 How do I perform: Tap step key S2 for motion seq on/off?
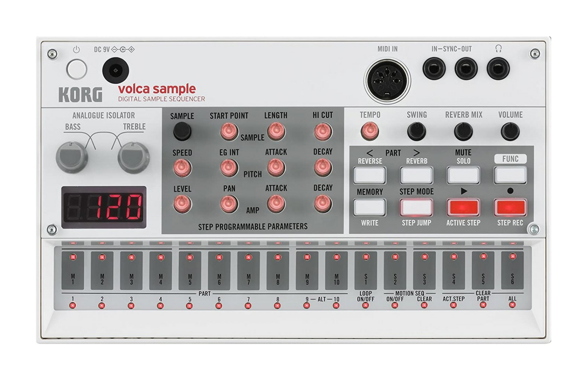(395, 271)
